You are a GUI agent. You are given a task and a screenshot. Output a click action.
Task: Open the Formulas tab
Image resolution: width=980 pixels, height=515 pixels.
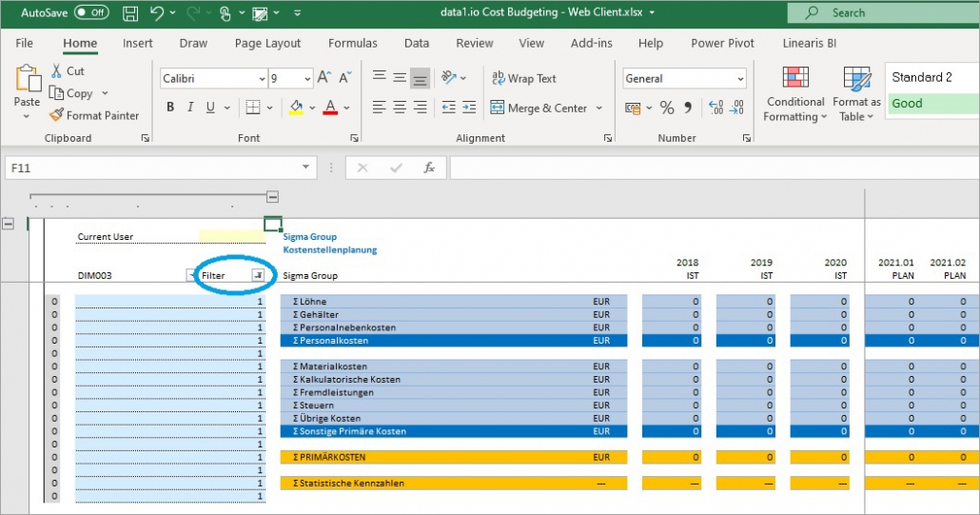352,43
